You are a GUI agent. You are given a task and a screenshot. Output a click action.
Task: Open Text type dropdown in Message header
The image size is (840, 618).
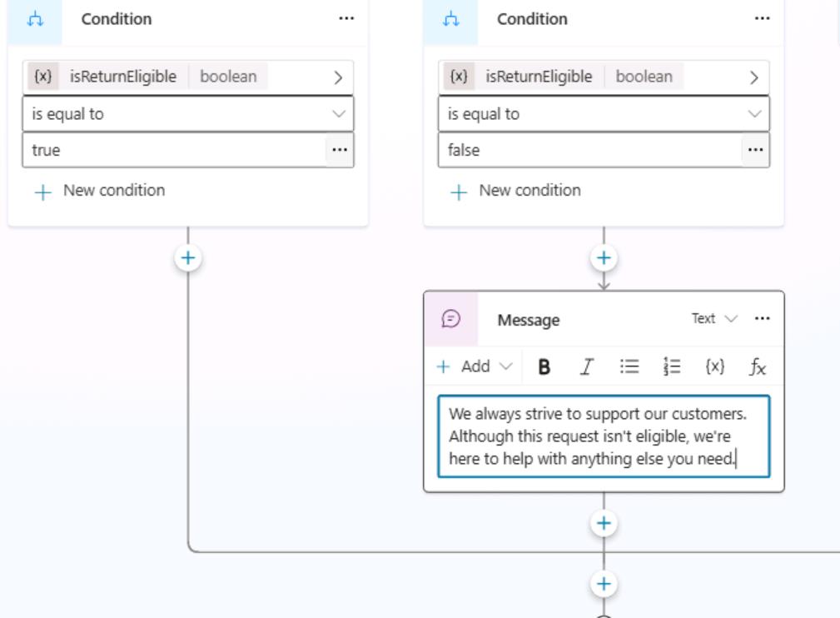coord(714,319)
